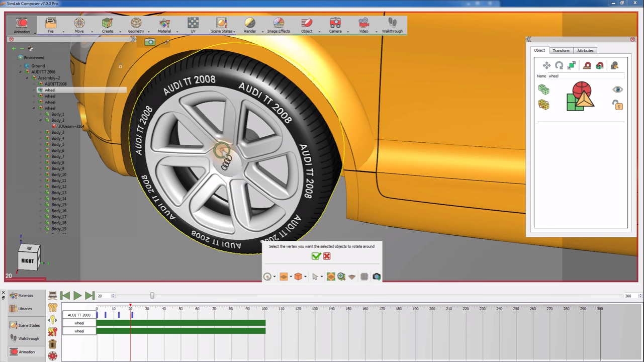The width and height of the screenshot is (644, 362).
Task: Open the Walkthrough panel tab at bottom
Action: 25,338
